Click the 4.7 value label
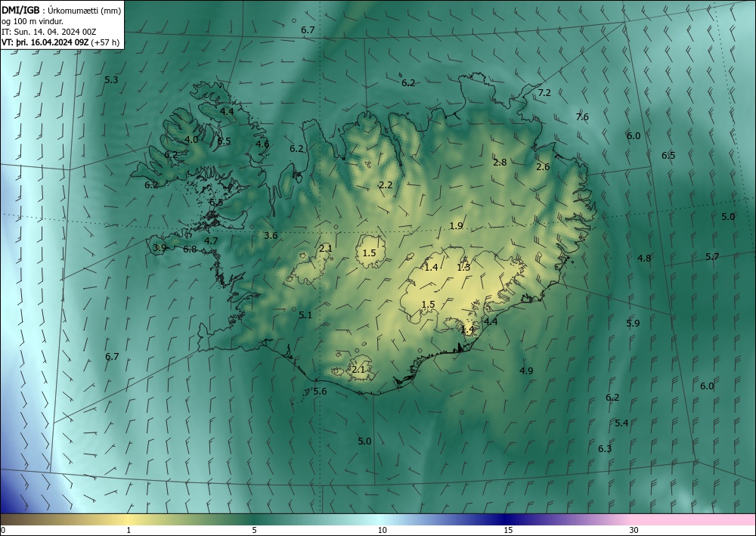 [211, 241]
